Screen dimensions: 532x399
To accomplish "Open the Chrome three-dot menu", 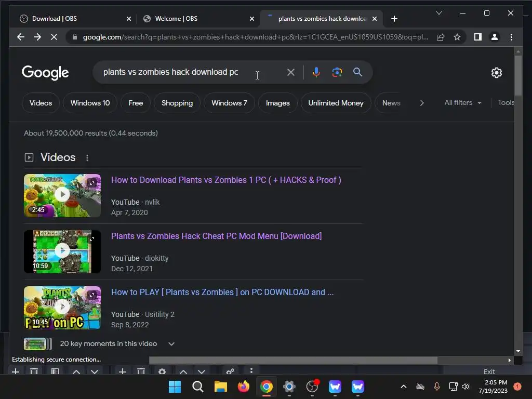I will click(x=511, y=37).
